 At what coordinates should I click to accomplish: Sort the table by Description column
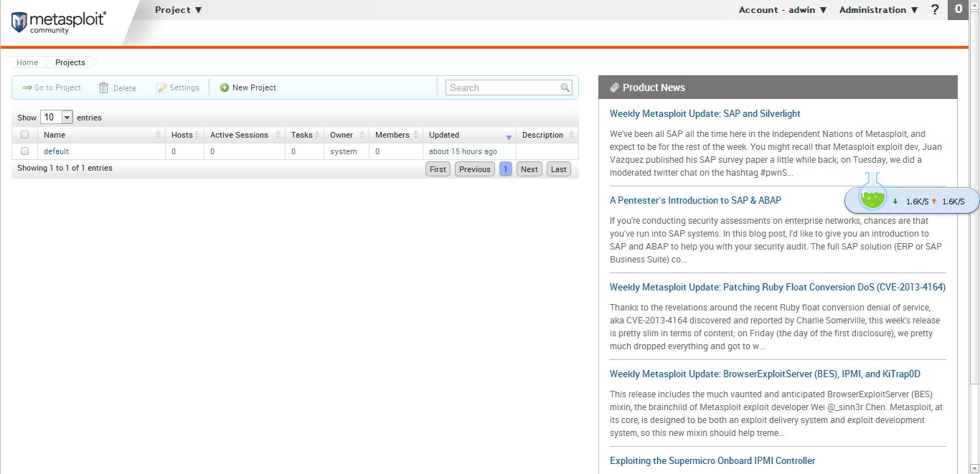(547, 135)
